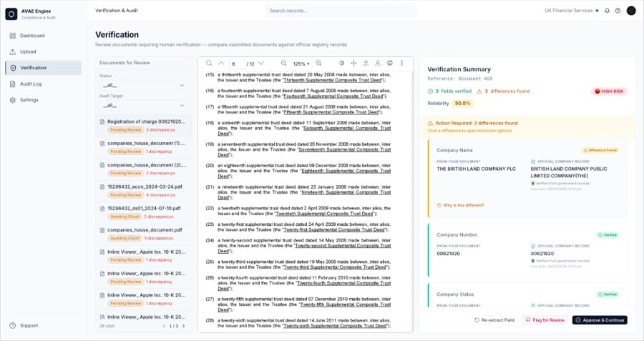The width and height of the screenshot is (644, 341).
Task: Click the Verification & Audit breadcrumb
Action: 116,10
